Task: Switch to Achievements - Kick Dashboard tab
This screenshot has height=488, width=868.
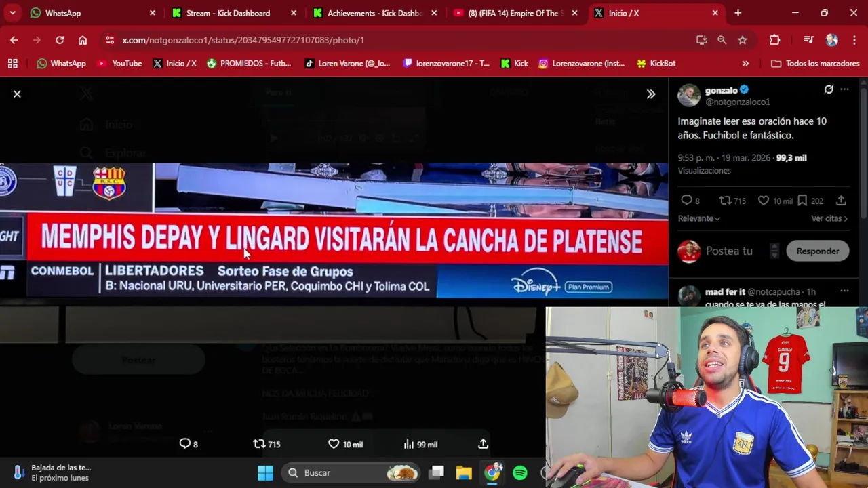Action: [375, 13]
